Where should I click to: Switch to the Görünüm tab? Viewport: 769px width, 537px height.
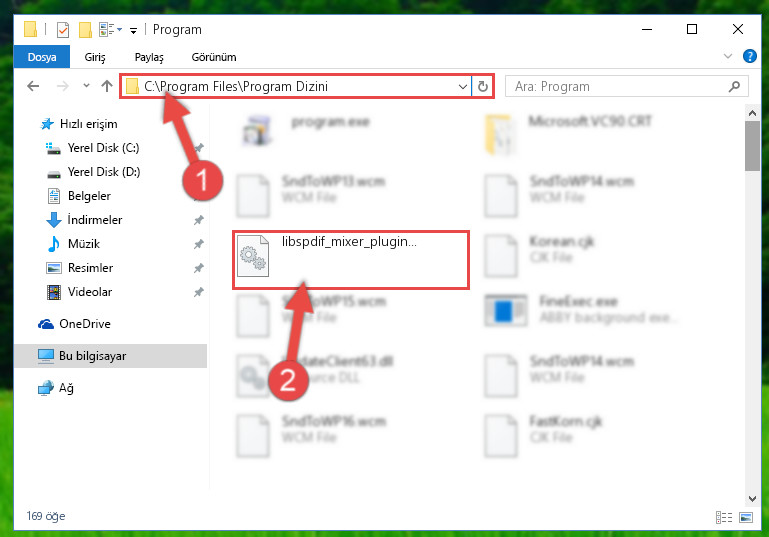click(x=214, y=57)
